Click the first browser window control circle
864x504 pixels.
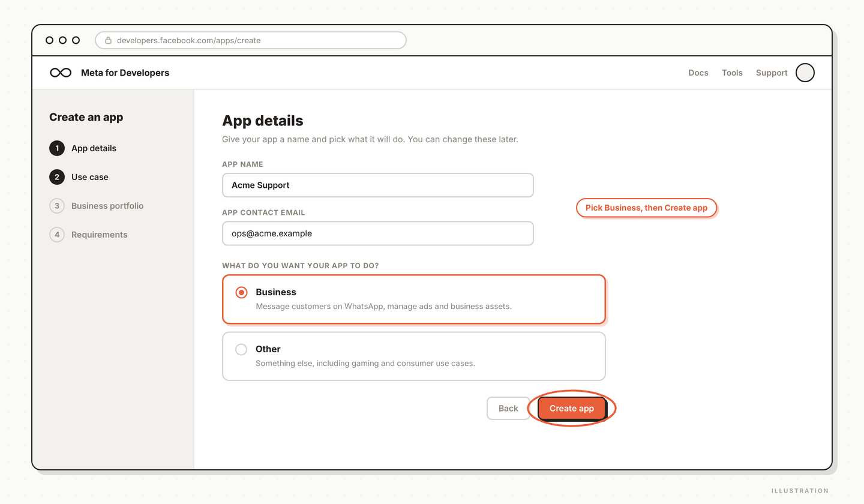[x=49, y=40]
